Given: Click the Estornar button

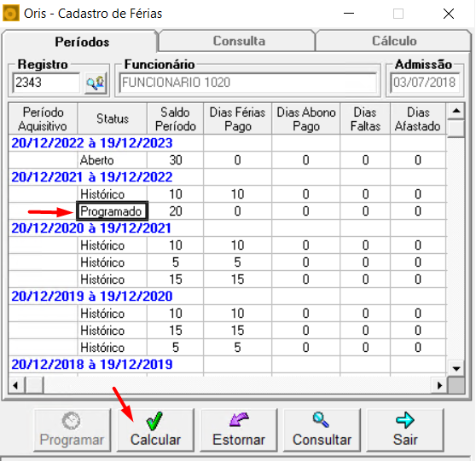Looking at the screenshot, I should pos(239,429).
